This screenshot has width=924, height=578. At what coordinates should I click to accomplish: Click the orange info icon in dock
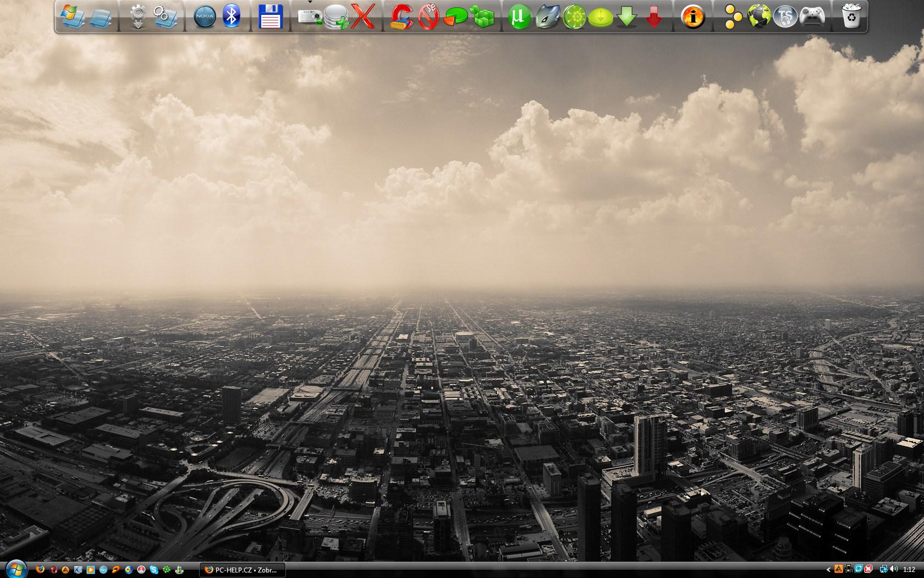(692, 17)
